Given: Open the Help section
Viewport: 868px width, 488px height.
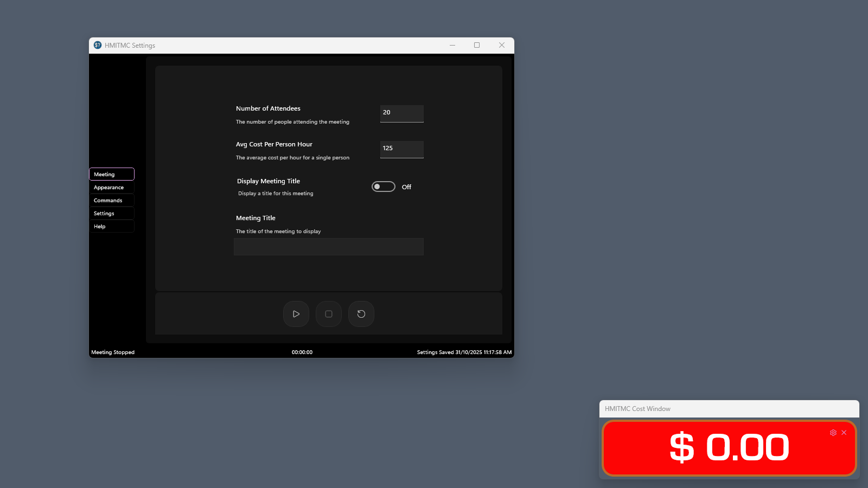Looking at the screenshot, I should click(111, 226).
